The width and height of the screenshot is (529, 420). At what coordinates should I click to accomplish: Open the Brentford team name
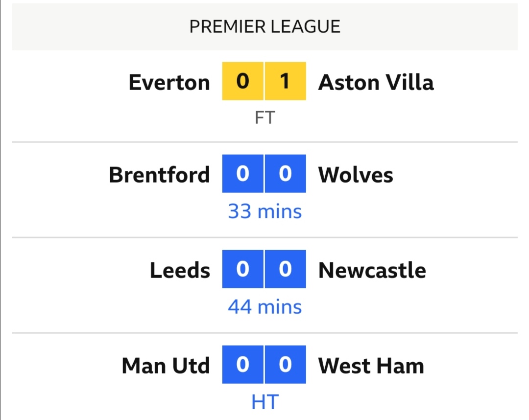coord(160,175)
